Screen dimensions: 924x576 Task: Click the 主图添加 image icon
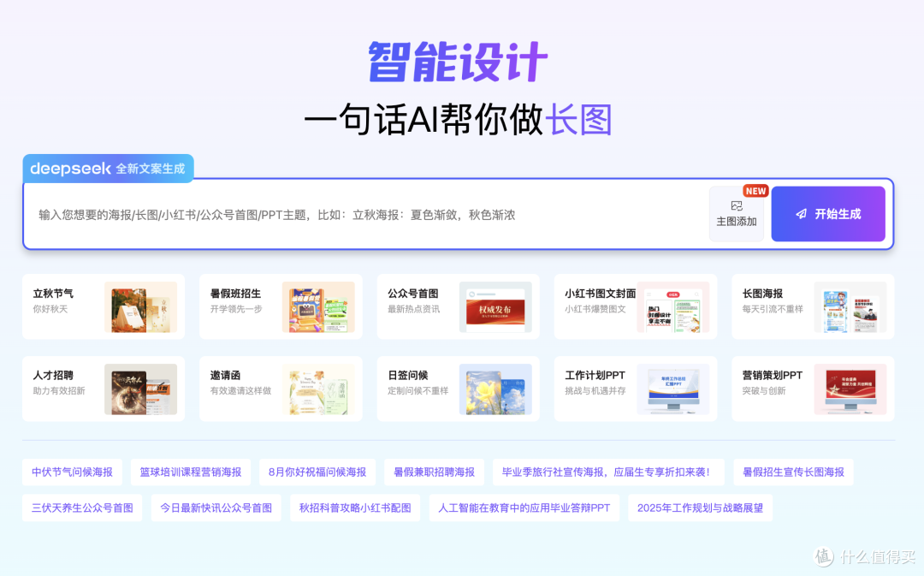pyautogui.click(x=737, y=205)
